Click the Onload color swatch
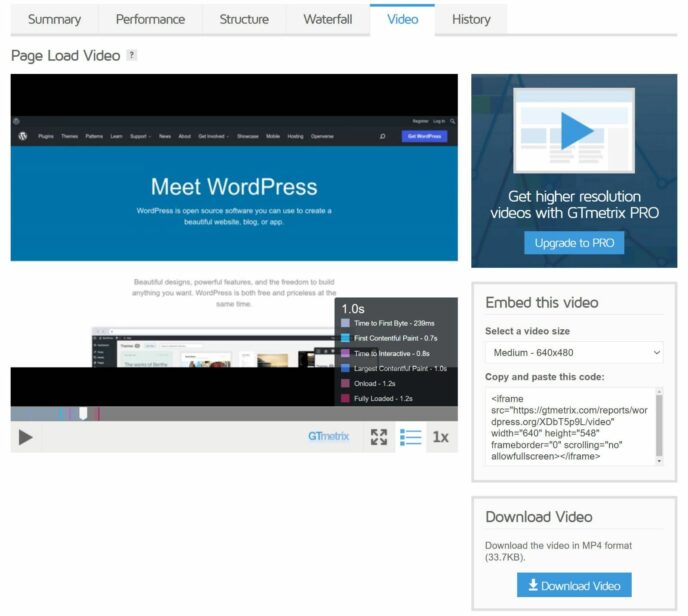The height and width of the screenshot is (616, 688). click(x=345, y=383)
